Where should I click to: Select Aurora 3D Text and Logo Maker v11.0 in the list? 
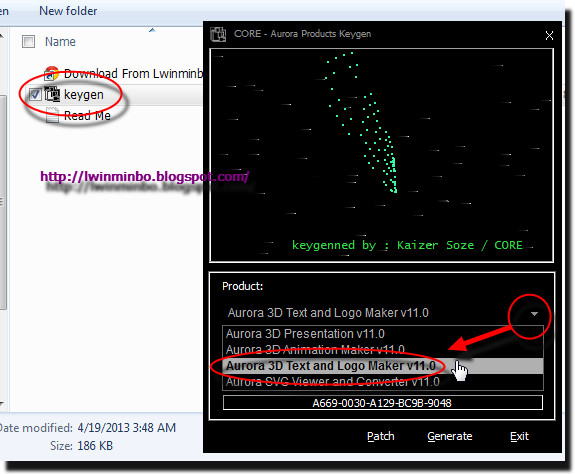click(383, 366)
